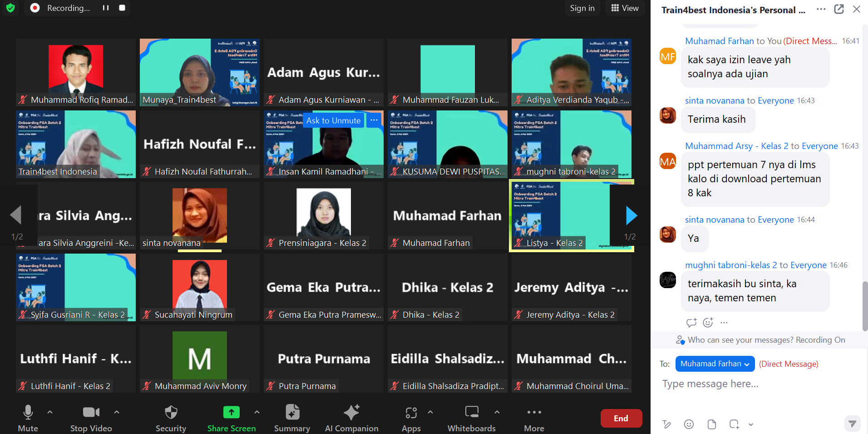Open the Security shield options
The image size is (868, 434).
click(171, 413)
